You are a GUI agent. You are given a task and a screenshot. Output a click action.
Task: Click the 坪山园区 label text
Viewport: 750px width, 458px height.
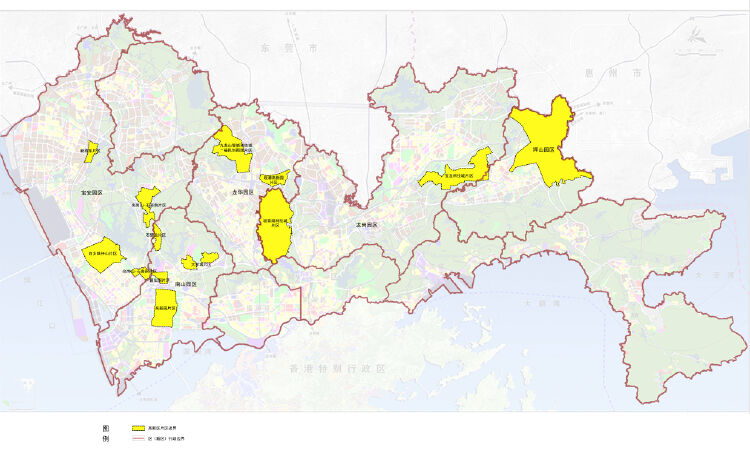pos(545,150)
